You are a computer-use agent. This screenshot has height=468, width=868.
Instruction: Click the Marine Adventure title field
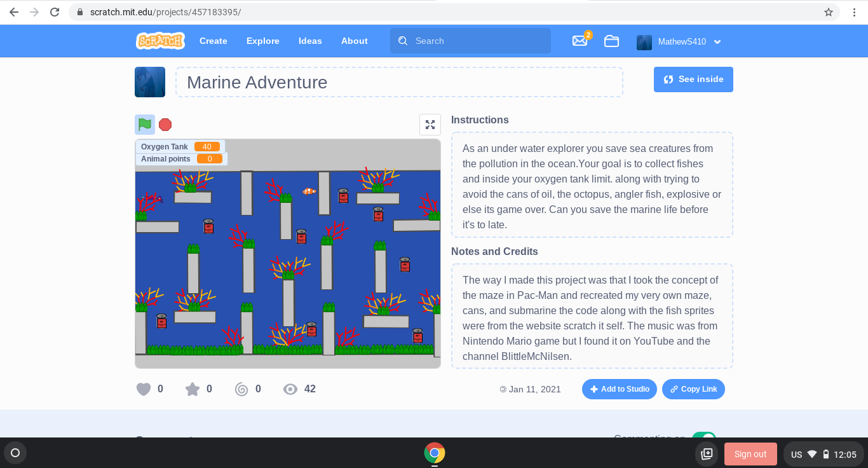click(399, 82)
